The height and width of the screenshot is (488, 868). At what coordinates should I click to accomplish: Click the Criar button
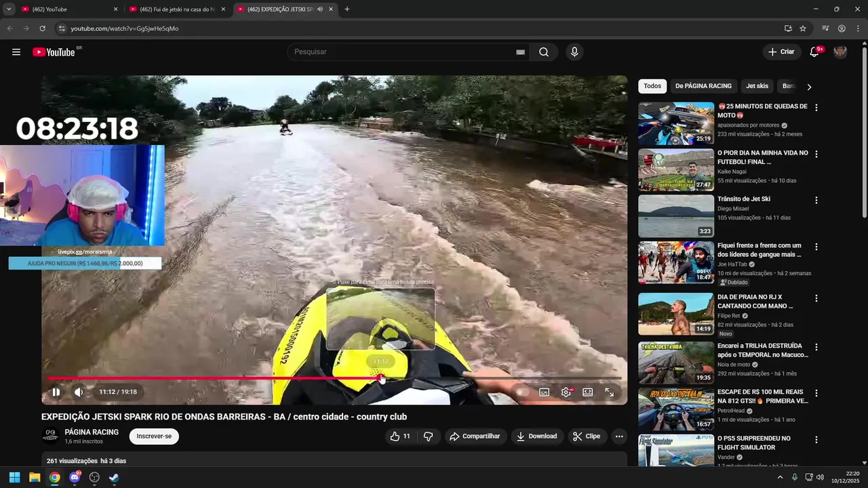[781, 52]
